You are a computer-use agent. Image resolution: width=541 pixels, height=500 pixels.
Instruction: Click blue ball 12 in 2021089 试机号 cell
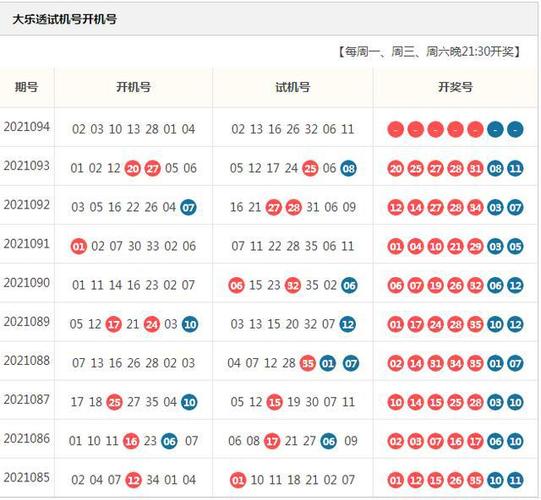click(x=348, y=324)
